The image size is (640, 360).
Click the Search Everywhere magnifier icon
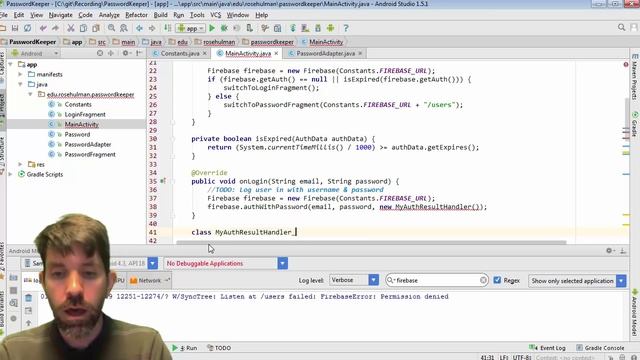point(622,27)
